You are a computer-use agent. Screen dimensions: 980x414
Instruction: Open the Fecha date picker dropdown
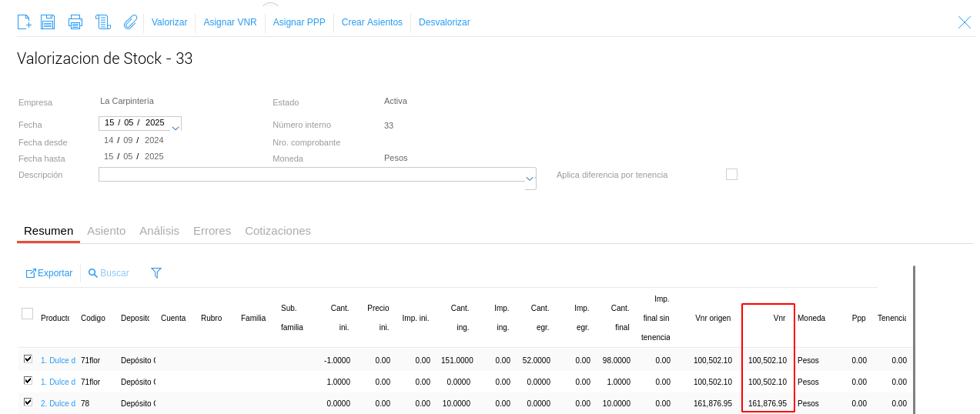point(176,126)
